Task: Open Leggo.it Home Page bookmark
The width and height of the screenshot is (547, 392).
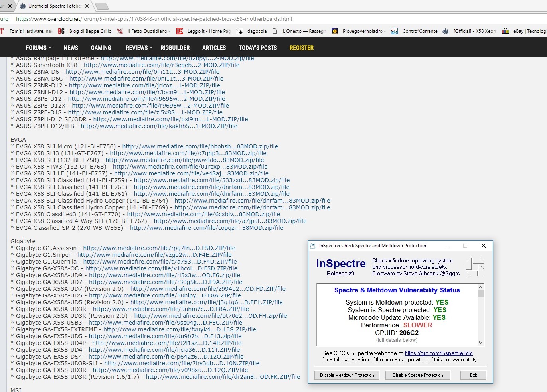Action: click(203, 31)
